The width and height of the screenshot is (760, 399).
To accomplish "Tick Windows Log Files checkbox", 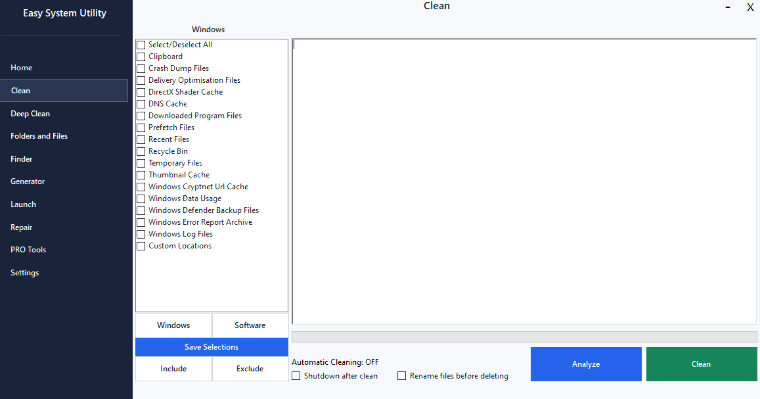I will (141, 234).
